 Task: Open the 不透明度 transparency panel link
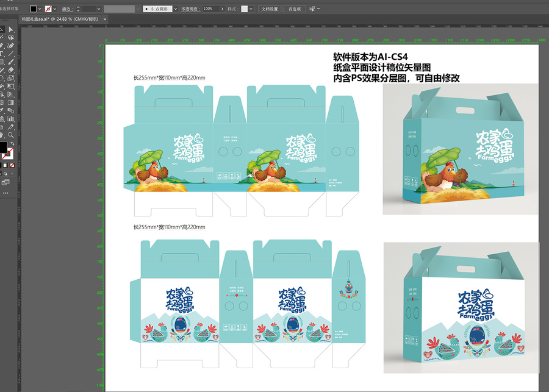190,9
